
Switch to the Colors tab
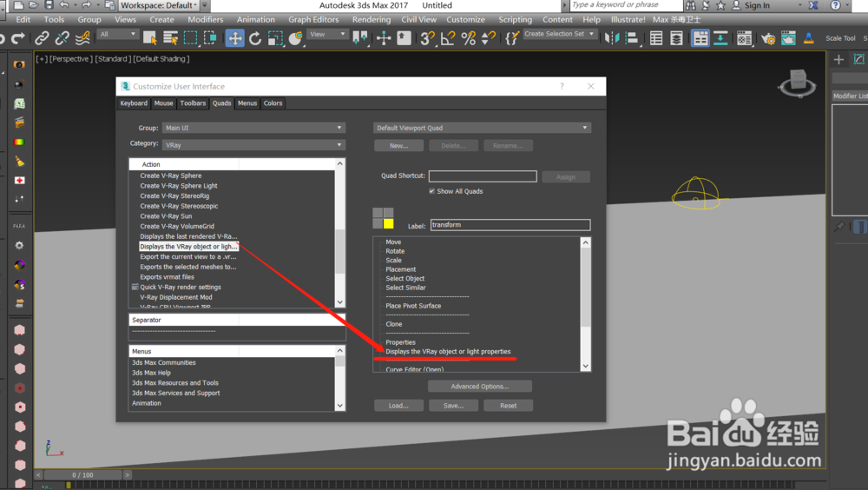(x=273, y=103)
